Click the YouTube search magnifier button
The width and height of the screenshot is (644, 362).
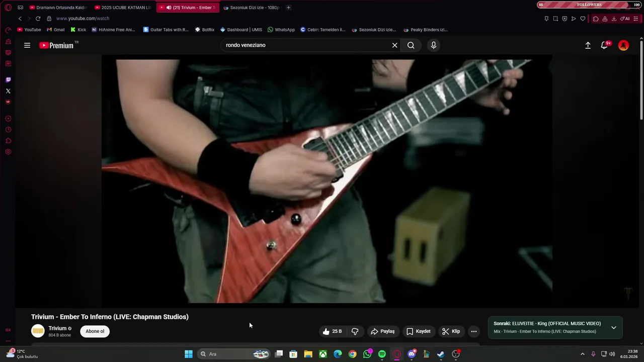point(411,45)
